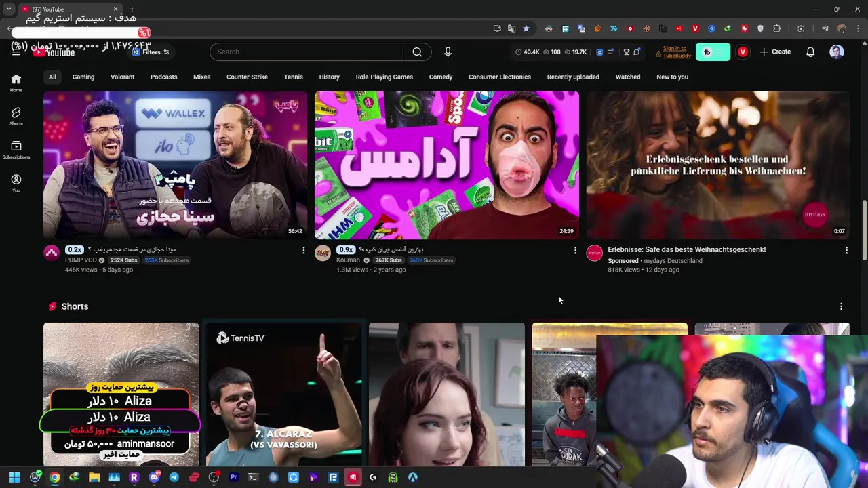Select the Counter-Strike chip
This screenshot has height=488, width=868.
pos(247,77)
